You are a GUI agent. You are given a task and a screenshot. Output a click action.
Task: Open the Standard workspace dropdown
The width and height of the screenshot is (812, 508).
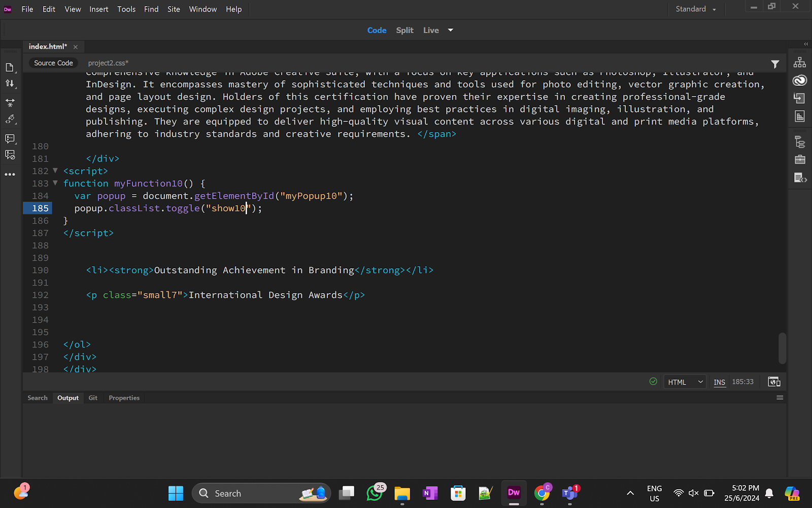696,9
